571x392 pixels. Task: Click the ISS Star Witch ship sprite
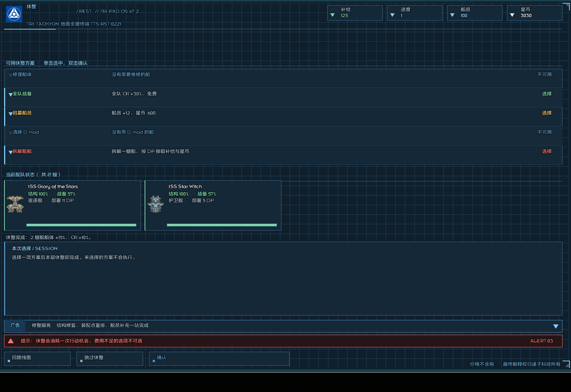(x=155, y=204)
